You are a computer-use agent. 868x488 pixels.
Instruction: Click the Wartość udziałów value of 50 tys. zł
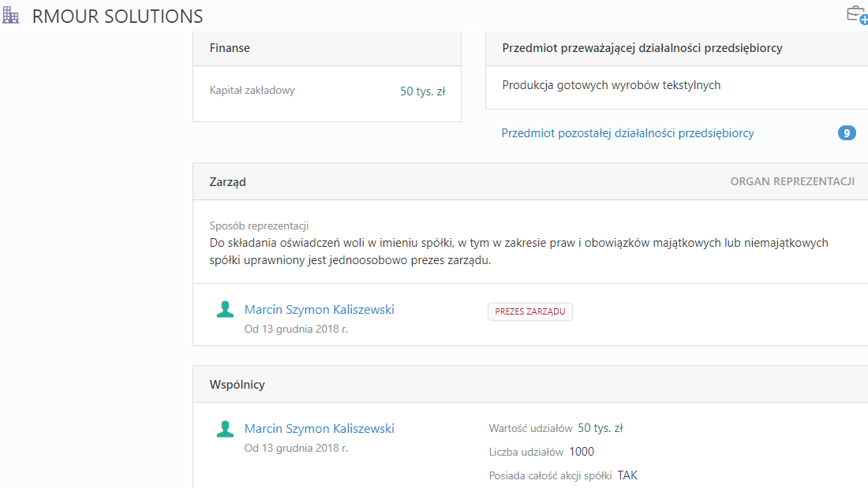(x=600, y=428)
